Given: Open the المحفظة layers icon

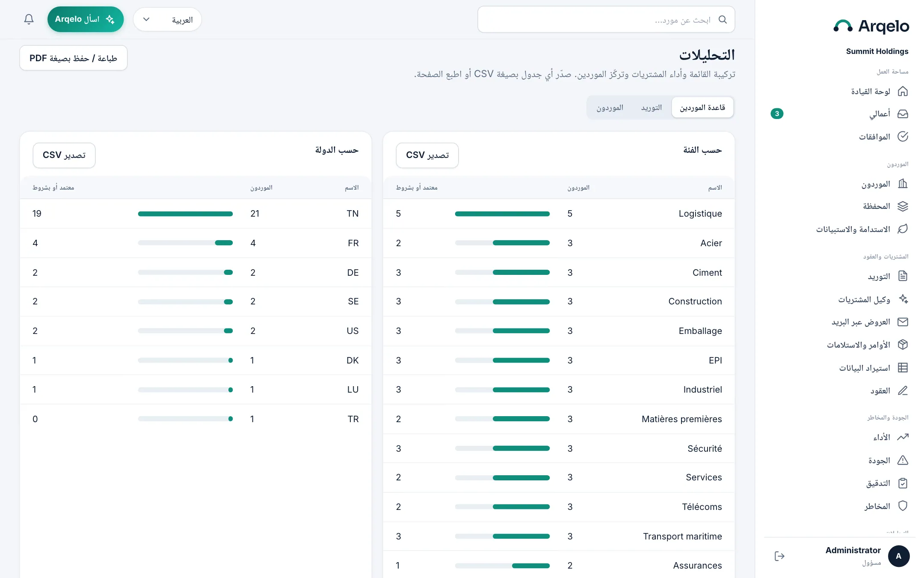Looking at the screenshot, I should click(x=903, y=206).
